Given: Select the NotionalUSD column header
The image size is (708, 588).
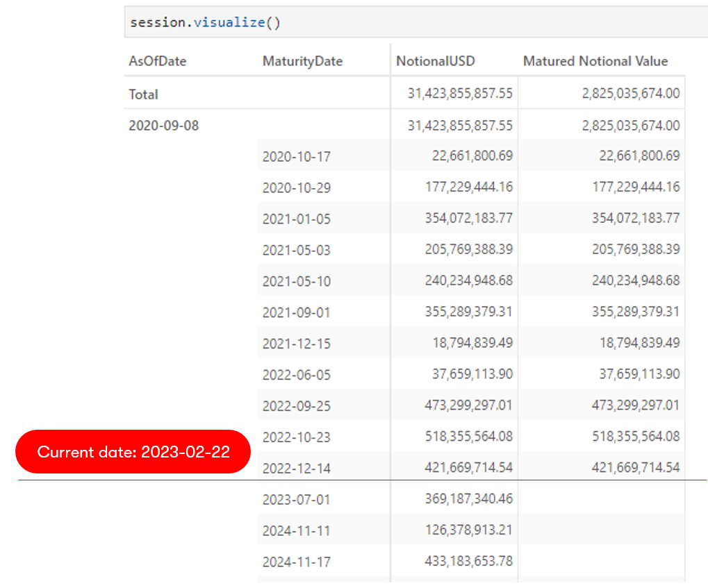Looking at the screenshot, I should 435,61.
